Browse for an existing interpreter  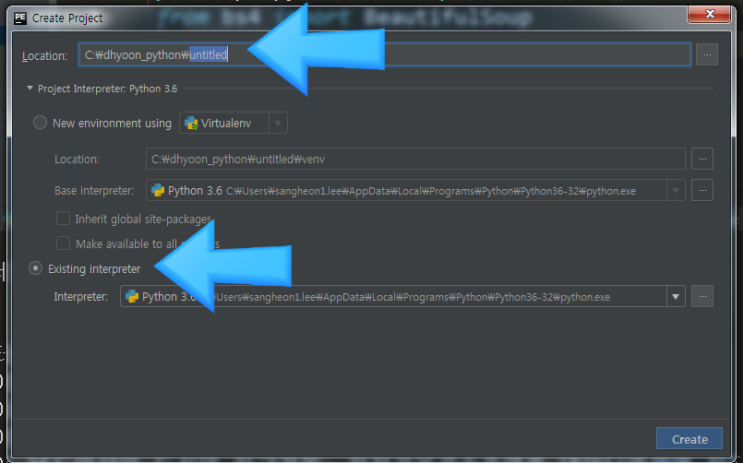click(702, 297)
